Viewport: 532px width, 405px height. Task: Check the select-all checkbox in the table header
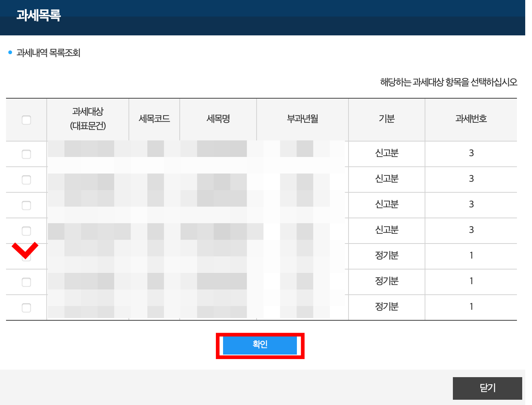click(26, 120)
